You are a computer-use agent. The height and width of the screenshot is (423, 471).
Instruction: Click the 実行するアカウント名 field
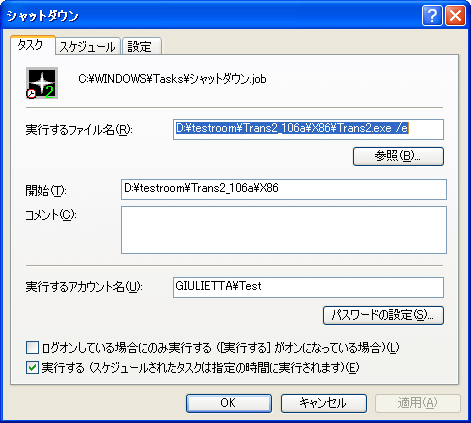308,287
